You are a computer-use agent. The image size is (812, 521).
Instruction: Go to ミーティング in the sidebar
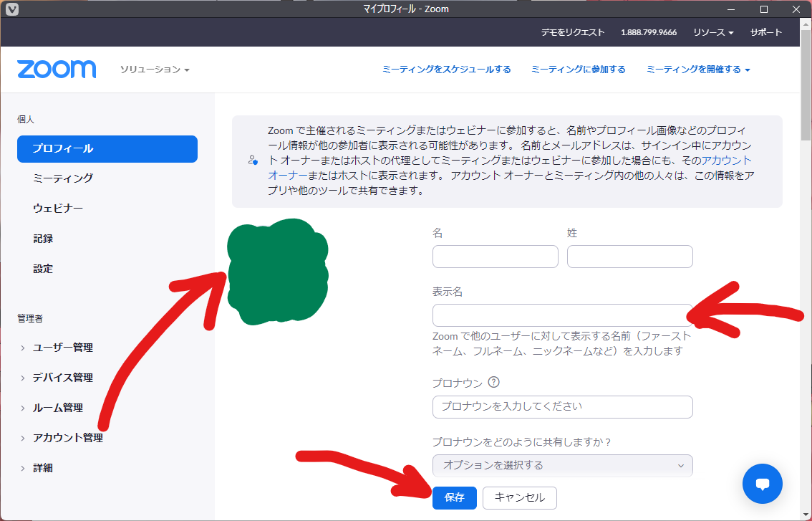tap(63, 178)
